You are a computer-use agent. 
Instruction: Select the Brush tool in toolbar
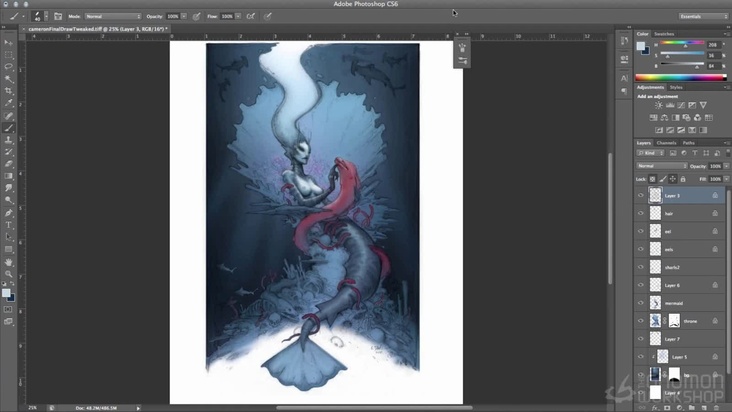pyautogui.click(x=9, y=127)
